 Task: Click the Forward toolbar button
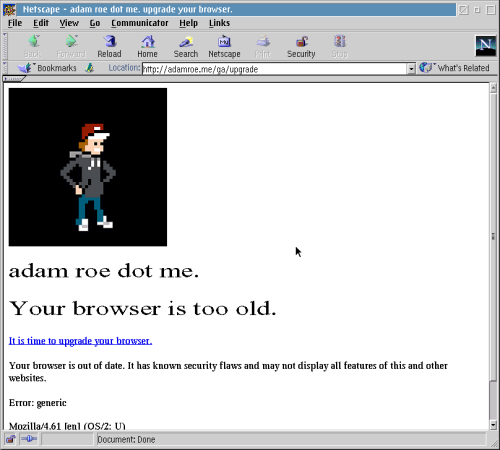[x=71, y=47]
